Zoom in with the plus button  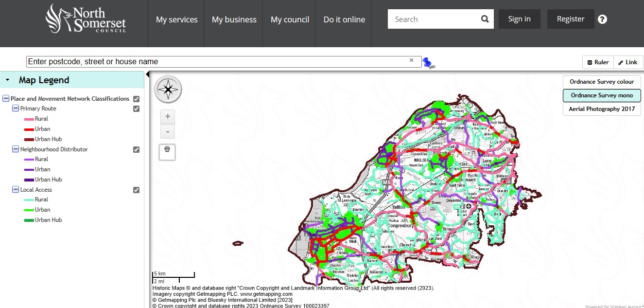[168, 116]
